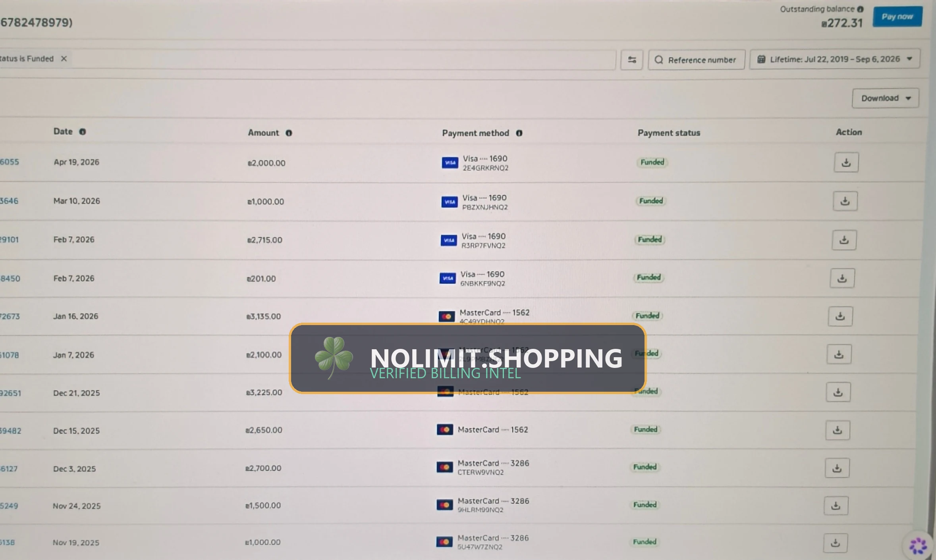
Task: Click the Funded badge in the Dec 15 row
Action: (x=645, y=429)
